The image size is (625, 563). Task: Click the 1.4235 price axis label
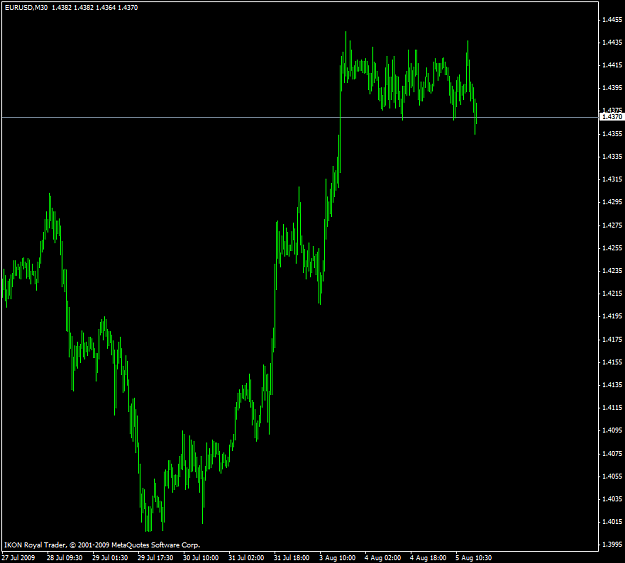coord(612,270)
